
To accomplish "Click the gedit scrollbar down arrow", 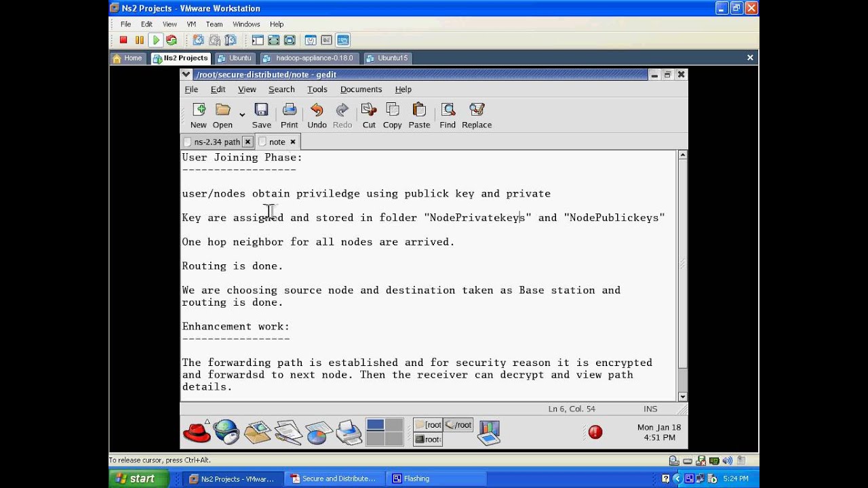I will coord(682,396).
